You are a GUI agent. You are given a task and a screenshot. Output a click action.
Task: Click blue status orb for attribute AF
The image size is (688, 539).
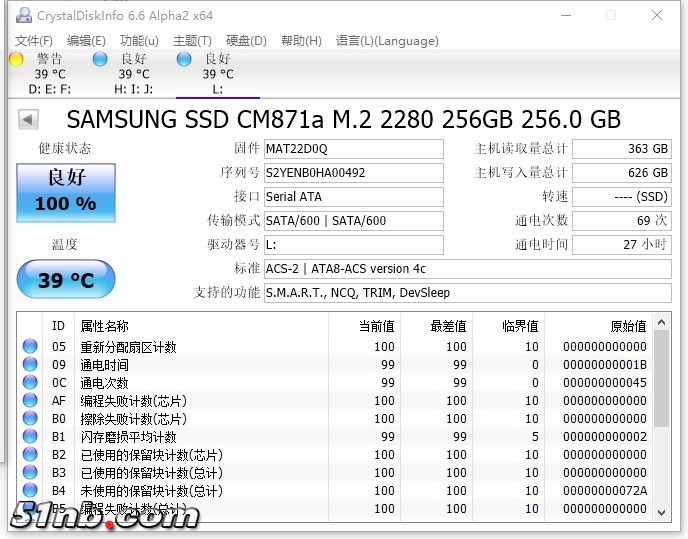tap(30, 401)
